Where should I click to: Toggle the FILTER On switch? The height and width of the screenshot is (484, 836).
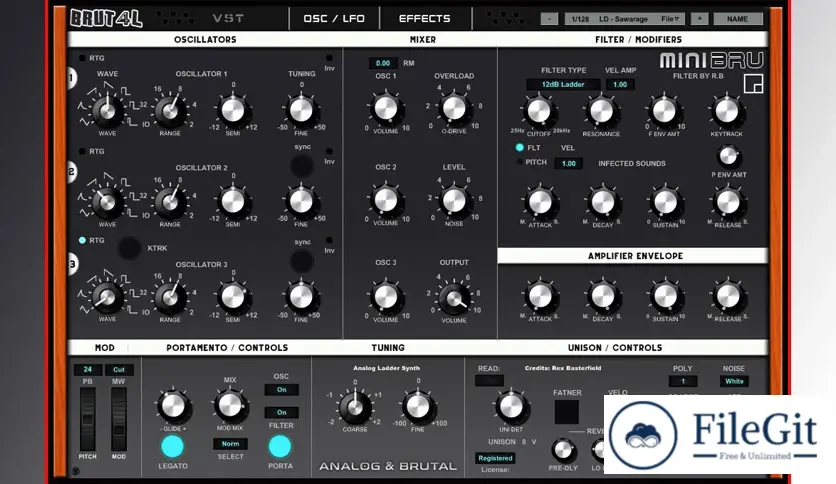click(282, 412)
